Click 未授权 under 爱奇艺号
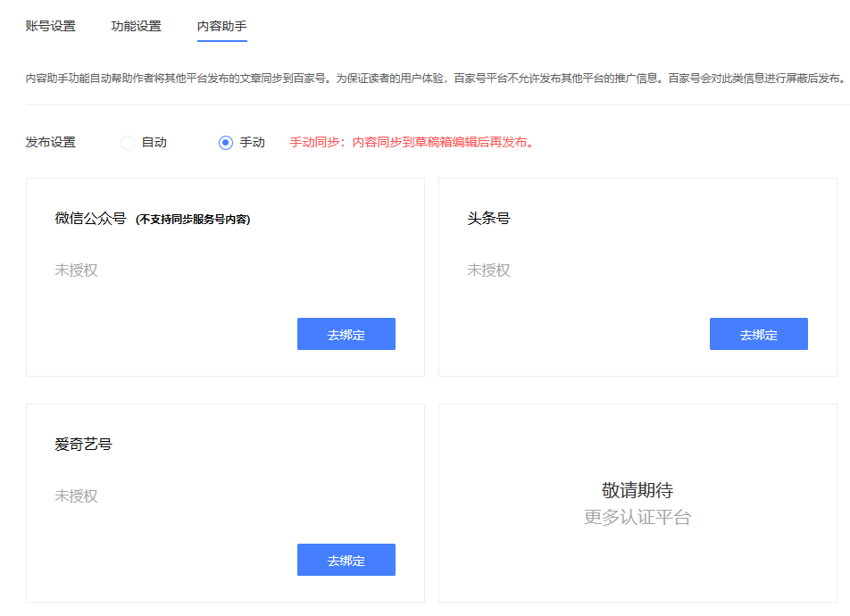The height and width of the screenshot is (616, 850). pyautogui.click(x=77, y=494)
